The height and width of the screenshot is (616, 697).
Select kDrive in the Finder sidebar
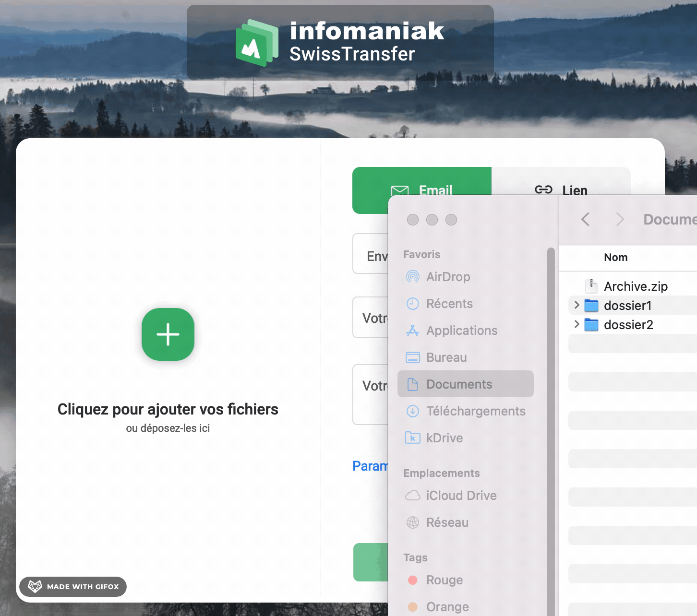[x=445, y=438]
